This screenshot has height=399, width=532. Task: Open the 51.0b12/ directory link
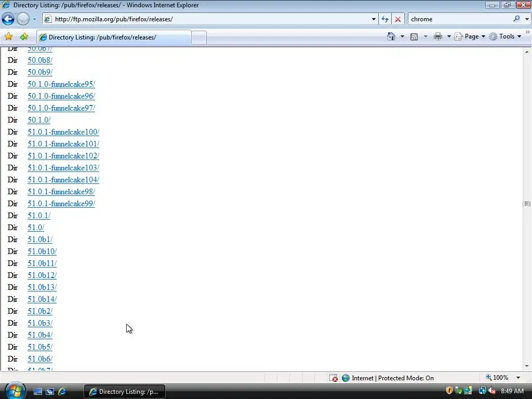(x=42, y=275)
